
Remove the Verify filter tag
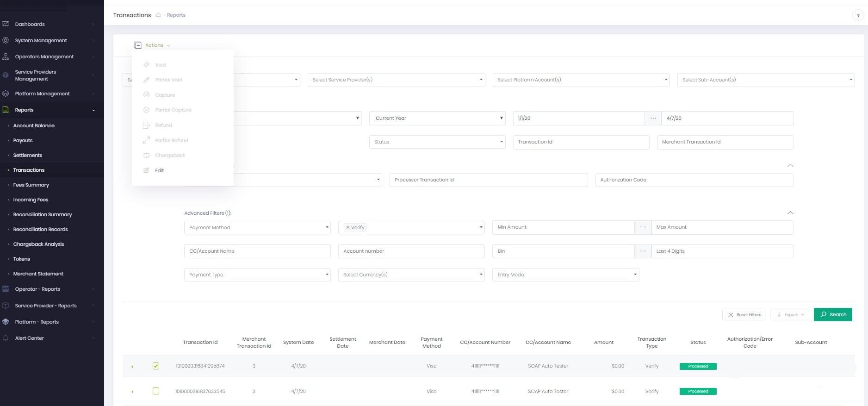(348, 227)
